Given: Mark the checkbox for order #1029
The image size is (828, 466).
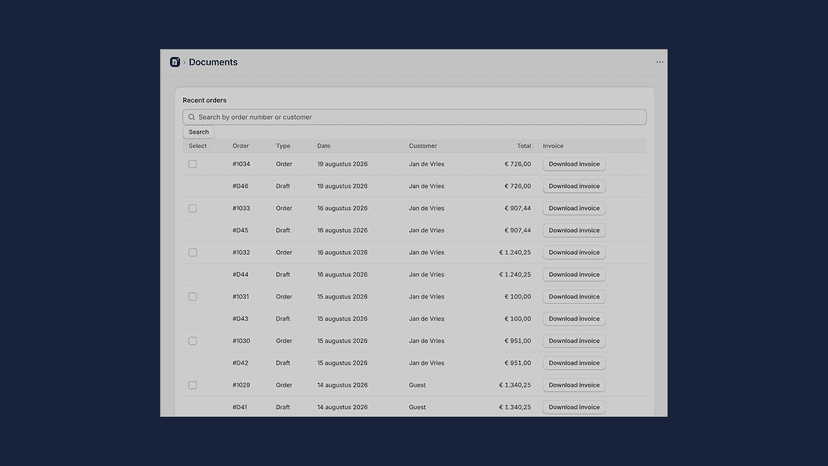Looking at the screenshot, I should (193, 385).
